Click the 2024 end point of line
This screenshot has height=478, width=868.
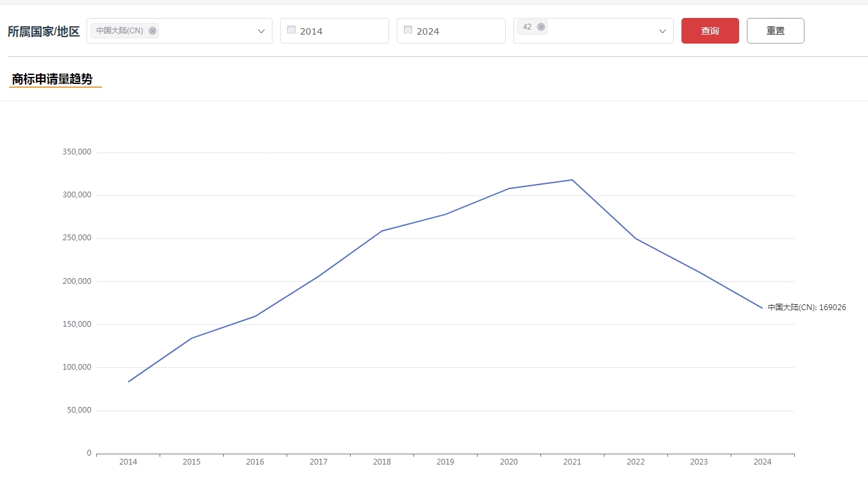[x=762, y=308]
